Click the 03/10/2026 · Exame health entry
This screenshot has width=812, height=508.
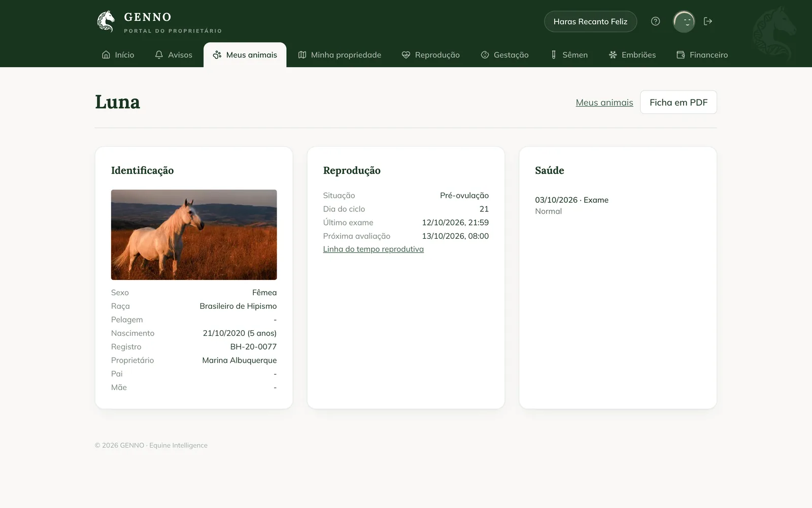click(x=571, y=200)
